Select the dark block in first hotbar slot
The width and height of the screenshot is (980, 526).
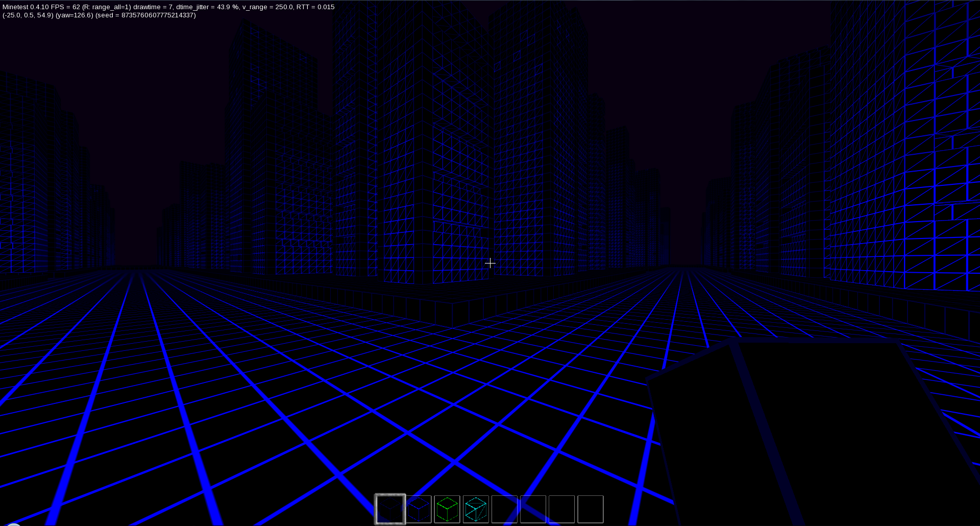coord(389,509)
